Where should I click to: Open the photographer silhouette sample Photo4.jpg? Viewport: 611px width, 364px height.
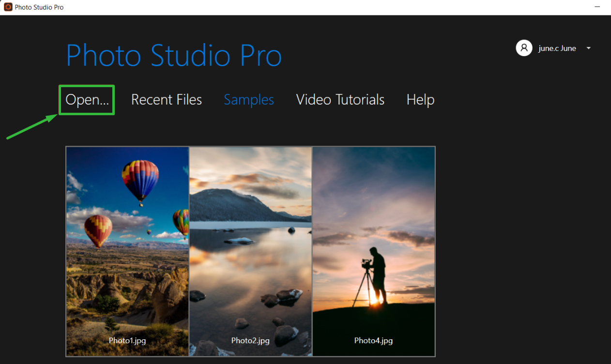tap(374, 251)
